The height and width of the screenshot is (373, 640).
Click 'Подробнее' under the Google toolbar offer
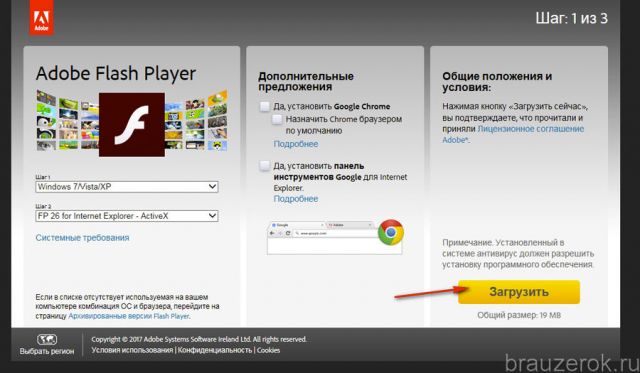(x=296, y=199)
